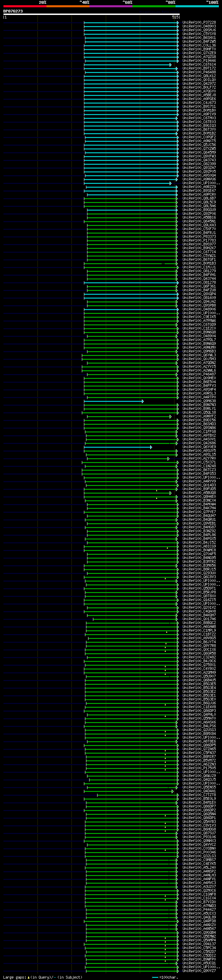This screenshot has height=980, width=222.
Task: Open the UniRef100_P46488 hit label
Action: point(199,72)
